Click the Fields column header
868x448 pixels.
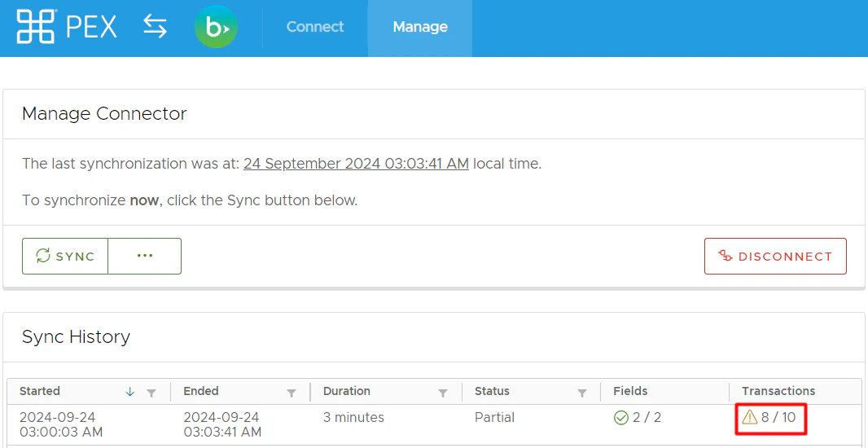630,391
